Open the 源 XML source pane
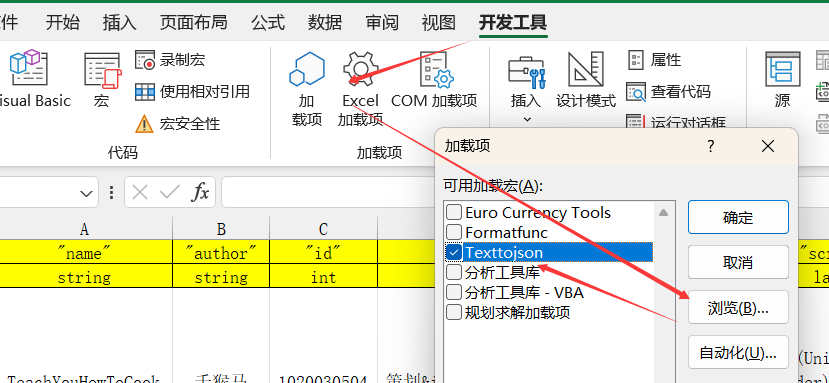 782,79
